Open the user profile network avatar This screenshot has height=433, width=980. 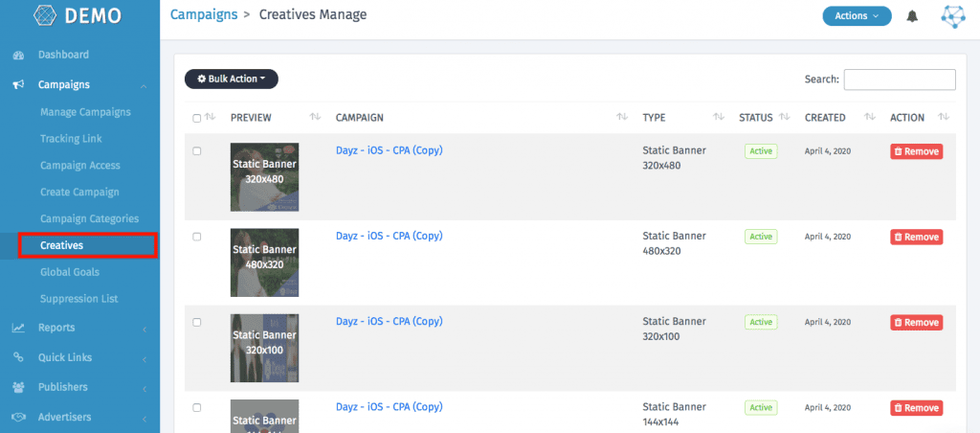[954, 16]
